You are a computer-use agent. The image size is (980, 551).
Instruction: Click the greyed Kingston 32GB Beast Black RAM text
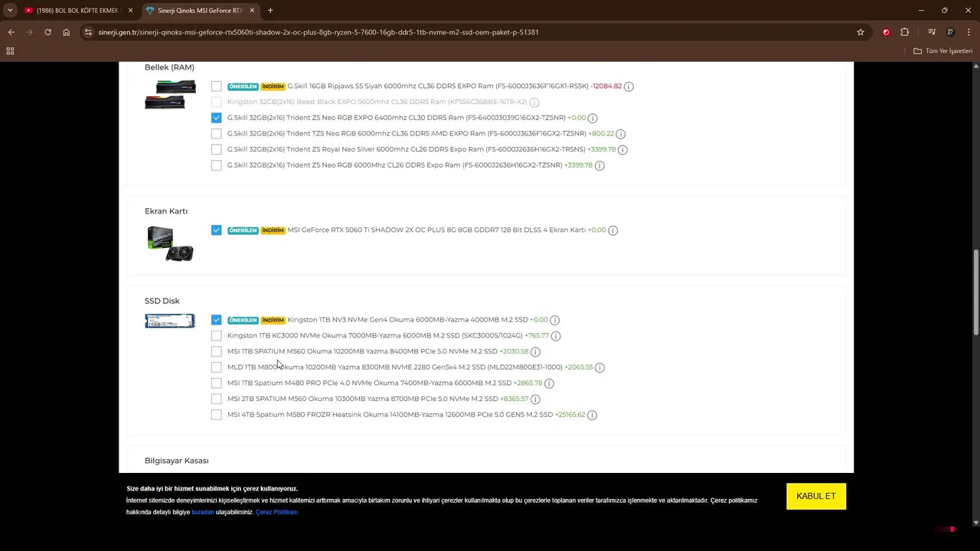point(377,102)
